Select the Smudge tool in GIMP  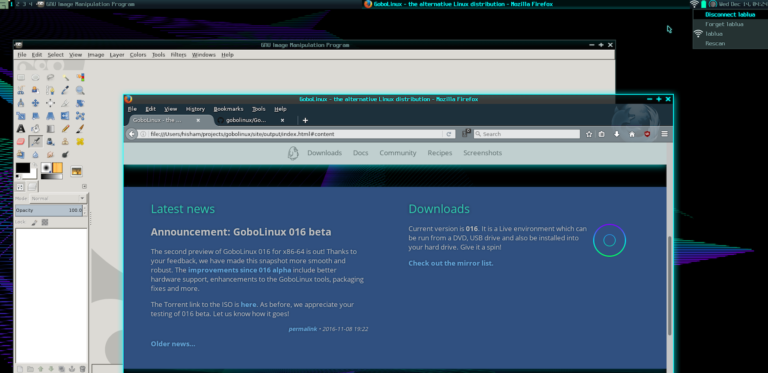pyautogui.click(x=50, y=155)
